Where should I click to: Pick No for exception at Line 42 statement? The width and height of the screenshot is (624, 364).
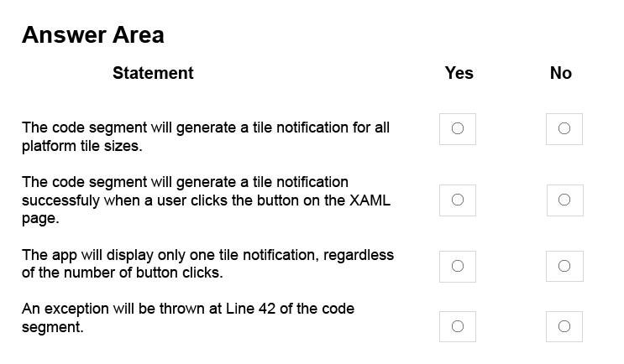564,326
